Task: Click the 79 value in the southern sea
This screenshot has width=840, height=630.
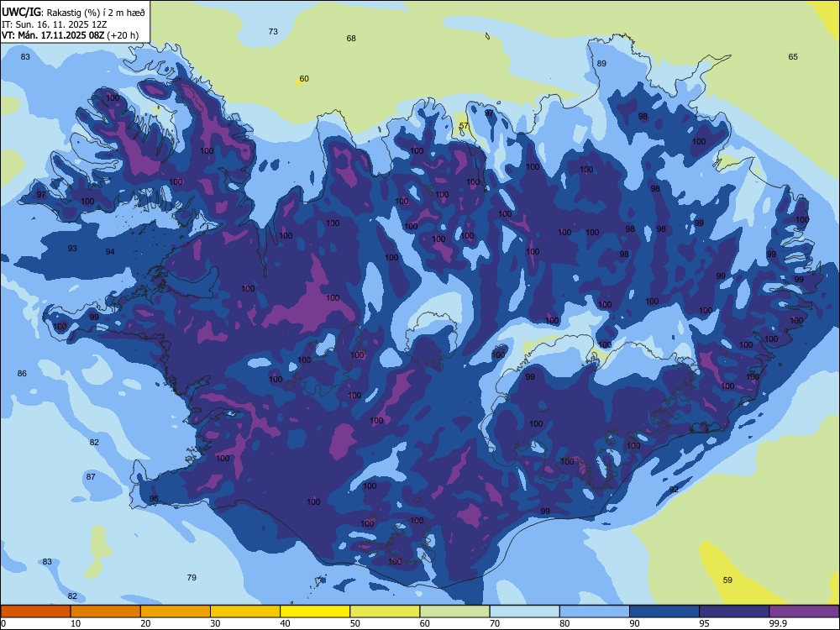Action: 192,578
